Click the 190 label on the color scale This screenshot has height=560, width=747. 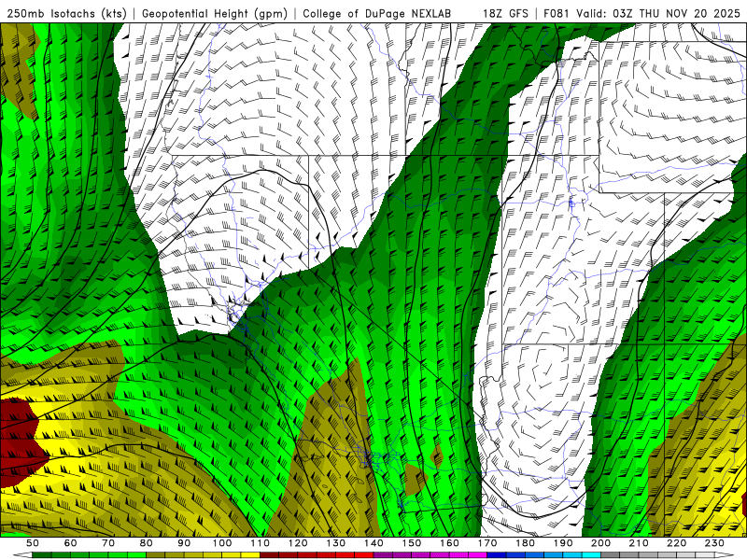(x=563, y=543)
